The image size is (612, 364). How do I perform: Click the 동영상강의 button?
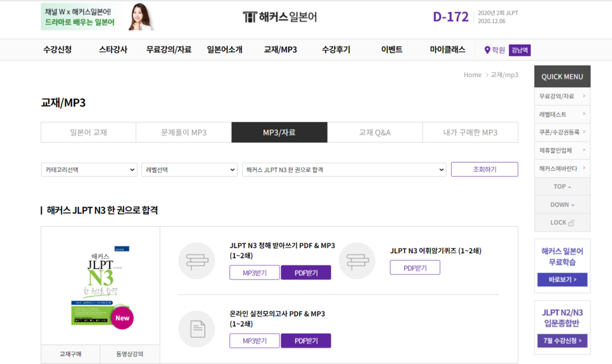tap(130, 354)
